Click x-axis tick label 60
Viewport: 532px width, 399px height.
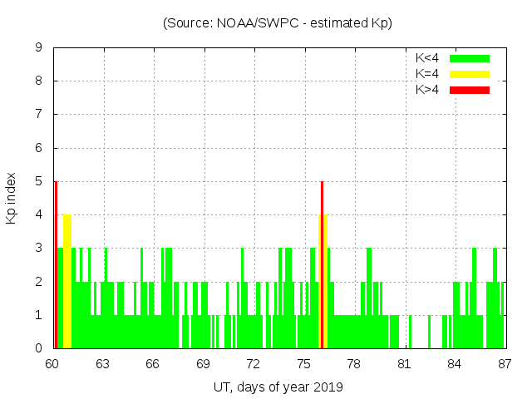(52, 363)
